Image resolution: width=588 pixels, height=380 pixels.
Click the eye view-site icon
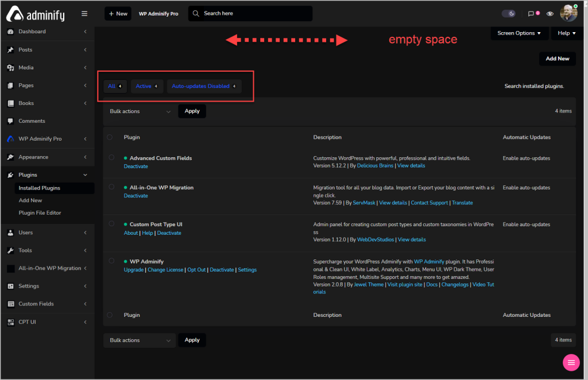(x=550, y=14)
